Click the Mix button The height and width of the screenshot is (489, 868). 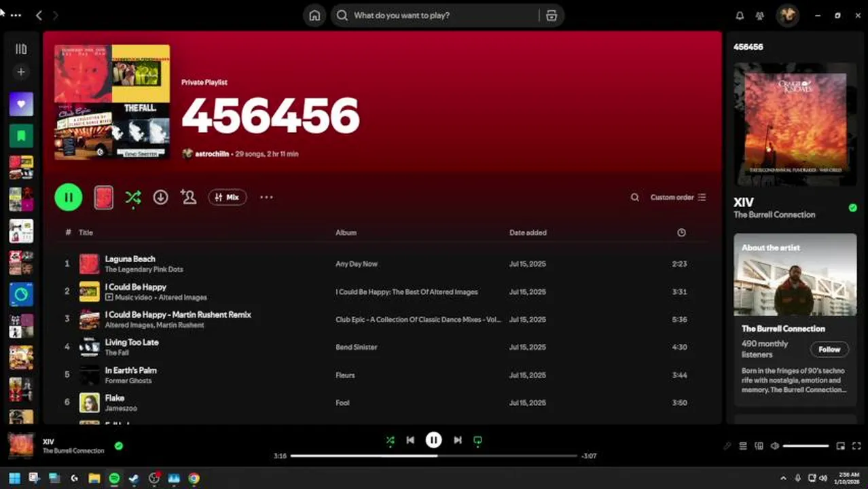[x=227, y=197]
